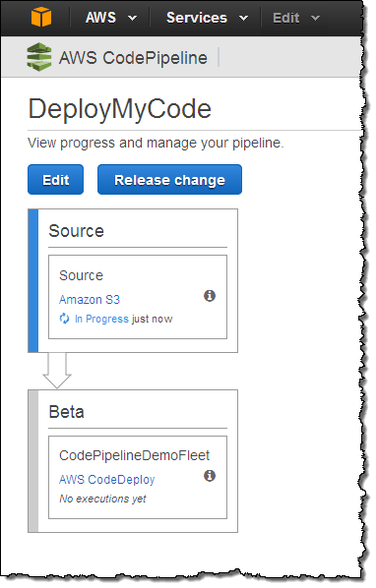This screenshot has width=376, height=588.
Task: Click the In Progress status link
Action: (x=101, y=320)
